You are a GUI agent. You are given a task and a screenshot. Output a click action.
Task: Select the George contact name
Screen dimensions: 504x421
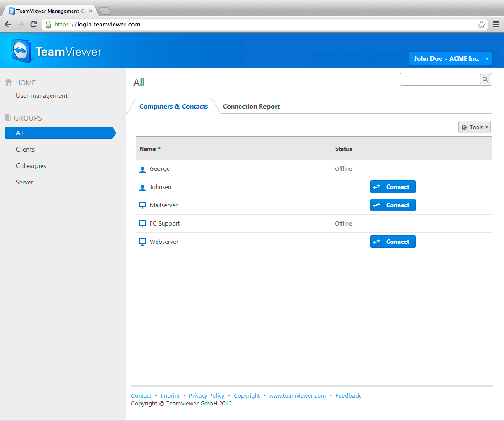point(160,169)
